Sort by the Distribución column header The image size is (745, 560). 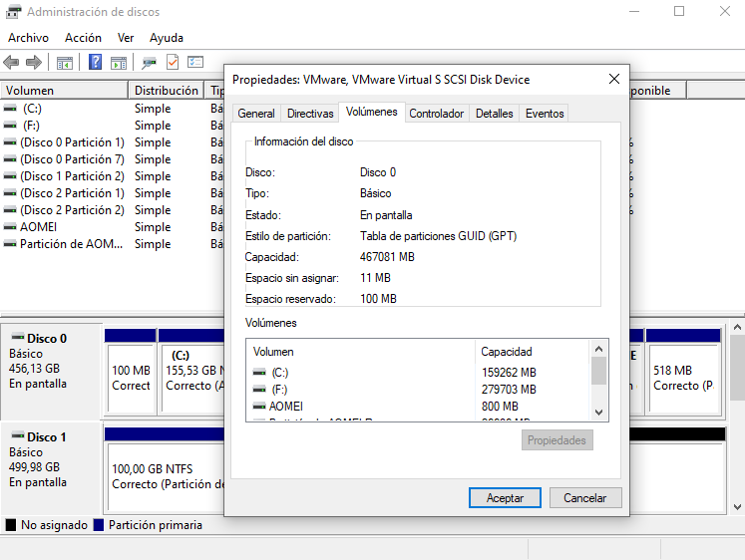167,90
